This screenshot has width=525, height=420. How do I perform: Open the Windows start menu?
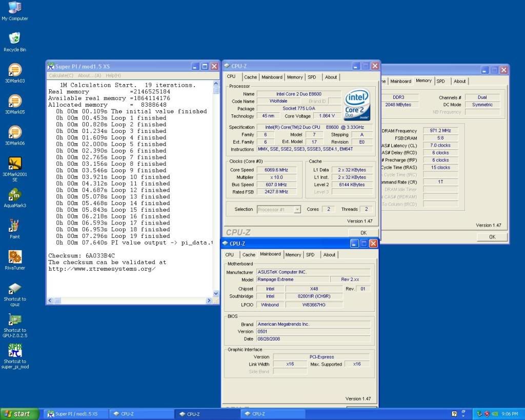pos(19,414)
